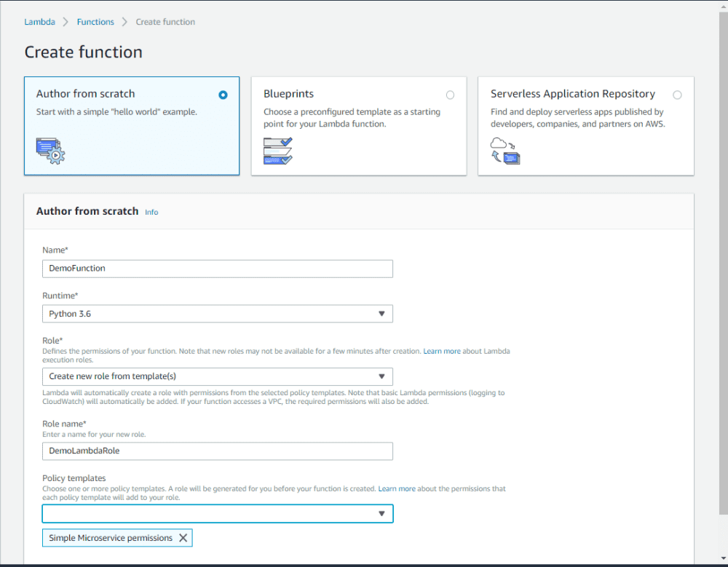
Task: Click the Blueprints card title
Action: click(x=288, y=94)
